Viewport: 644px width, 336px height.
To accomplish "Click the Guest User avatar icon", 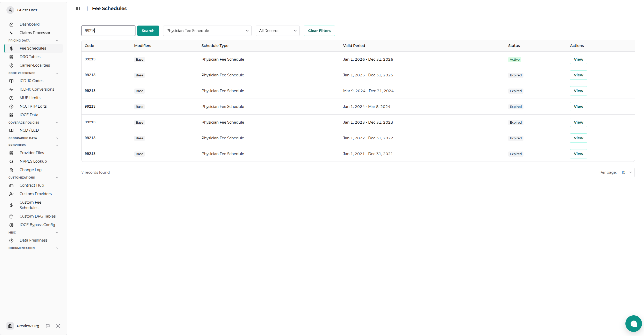I will point(10,10).
